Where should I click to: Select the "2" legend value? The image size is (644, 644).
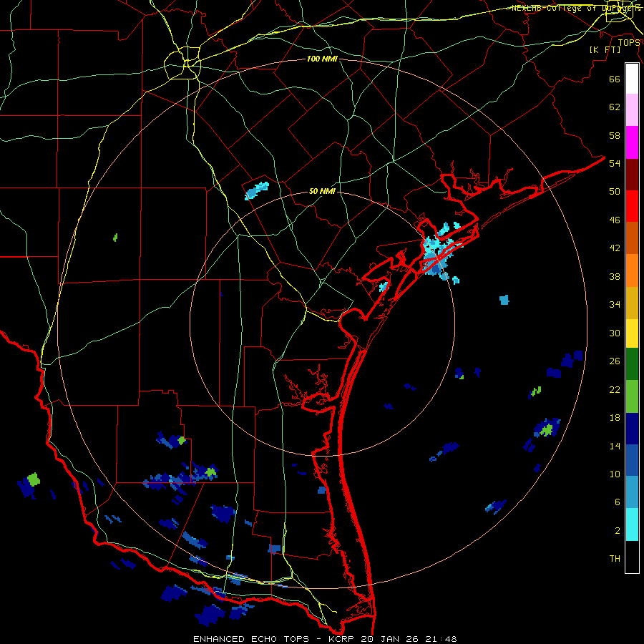pos(618,530)
